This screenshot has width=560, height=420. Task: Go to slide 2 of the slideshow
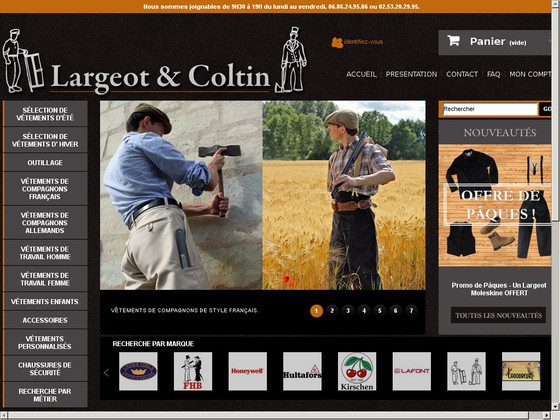pos(332,311)
